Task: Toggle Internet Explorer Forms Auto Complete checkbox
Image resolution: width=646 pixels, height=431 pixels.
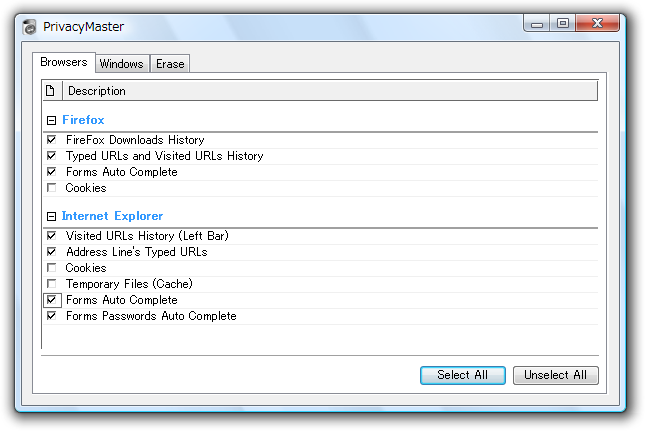Action: click(x=51, y=300)
